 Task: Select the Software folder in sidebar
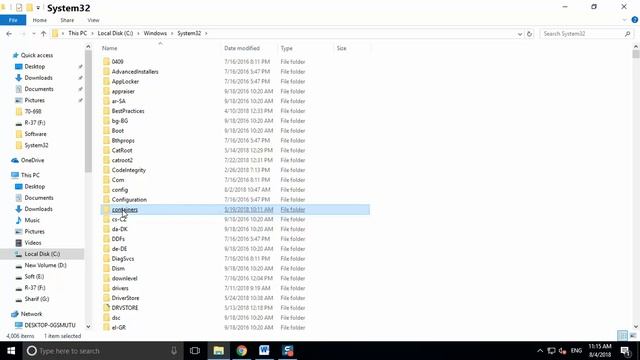pyautogui.click(x=35, y=134)
